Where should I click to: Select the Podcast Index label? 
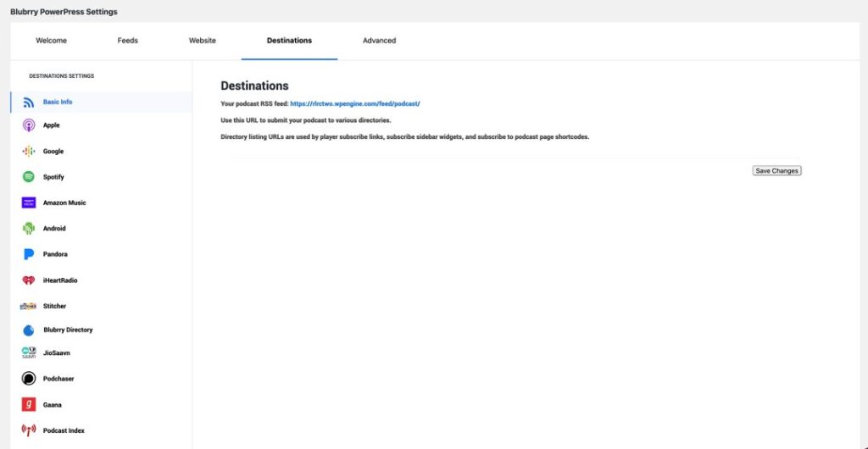pos(64,430)
